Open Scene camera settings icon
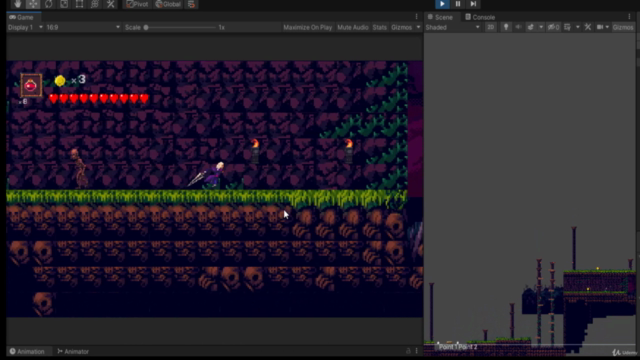Screen dimensions: 640x360 pos(600,27)
